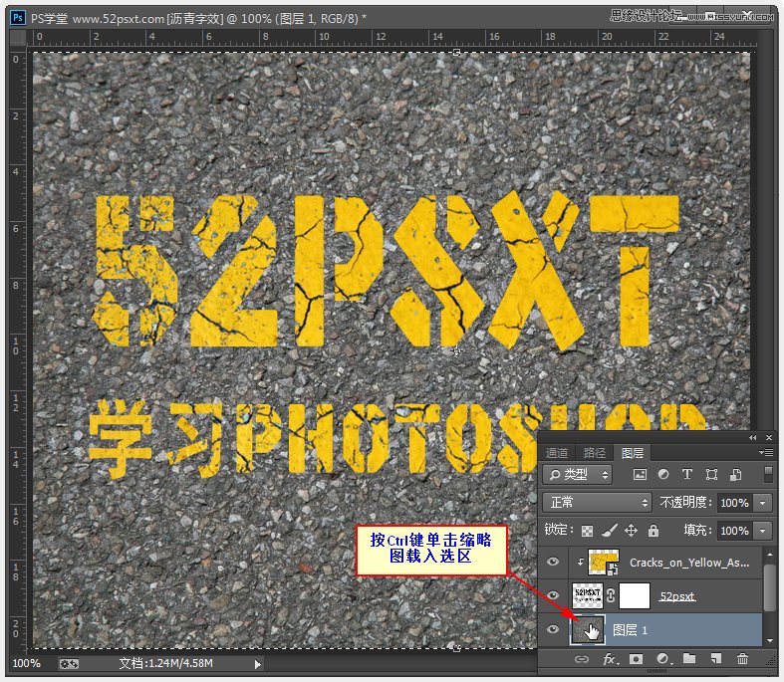This screenshot has width=784, height=682.
Task: Delete layer with trash icon
Action: (x=742, y=659)
